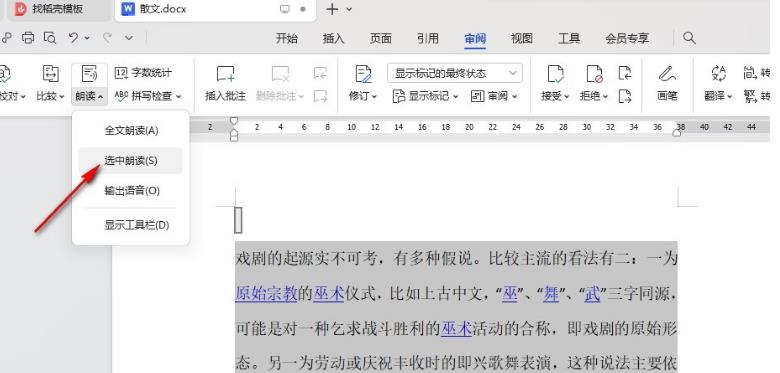Open the dropdown arrow next to new tab plus
The width and height of the screenshot is (780, 373).
click(x=349, y=9)
